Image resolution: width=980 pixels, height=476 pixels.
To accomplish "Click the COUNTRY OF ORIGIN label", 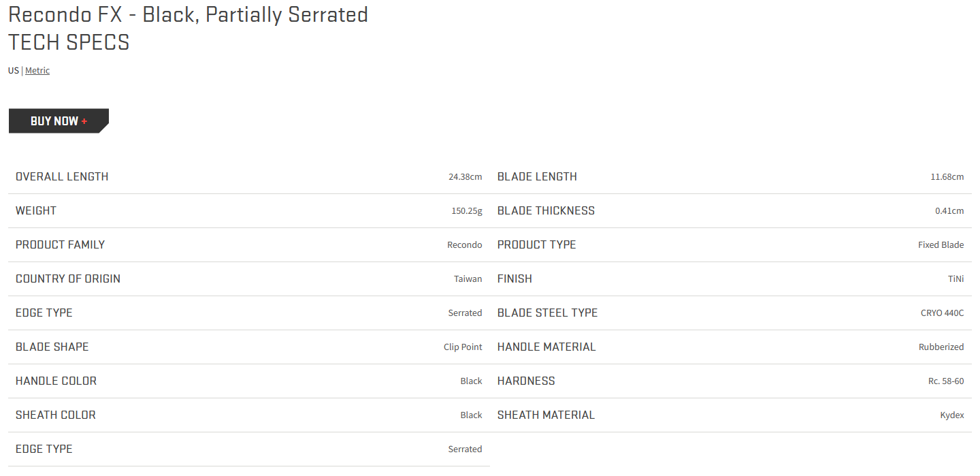I will (x=68, y=279).
